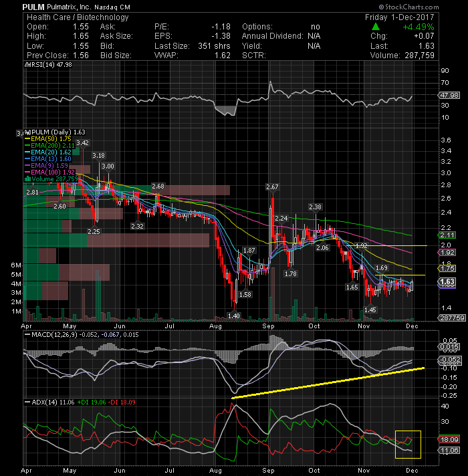
Task: Click the 3.00 price label
Action: pos(108,166)
